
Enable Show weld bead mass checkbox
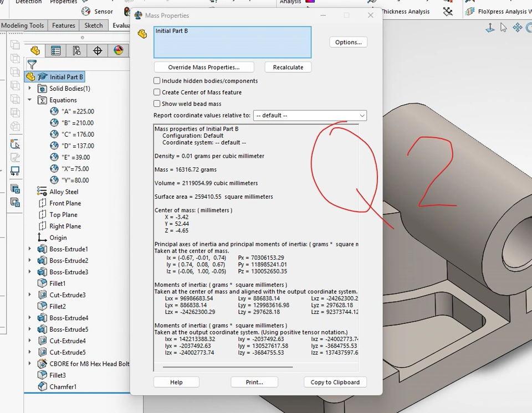point(157,104)
